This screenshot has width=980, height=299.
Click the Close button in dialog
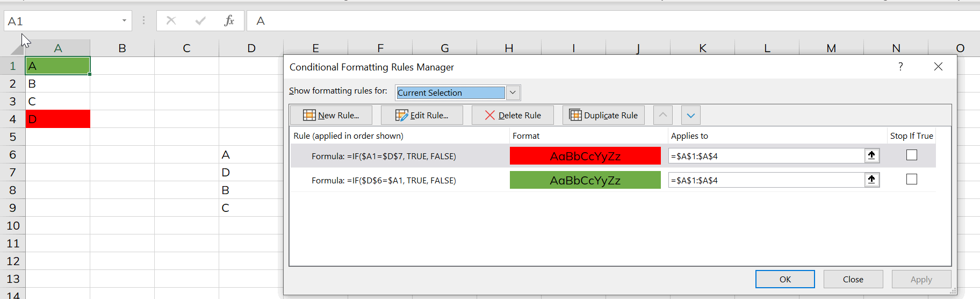point(853,279)
